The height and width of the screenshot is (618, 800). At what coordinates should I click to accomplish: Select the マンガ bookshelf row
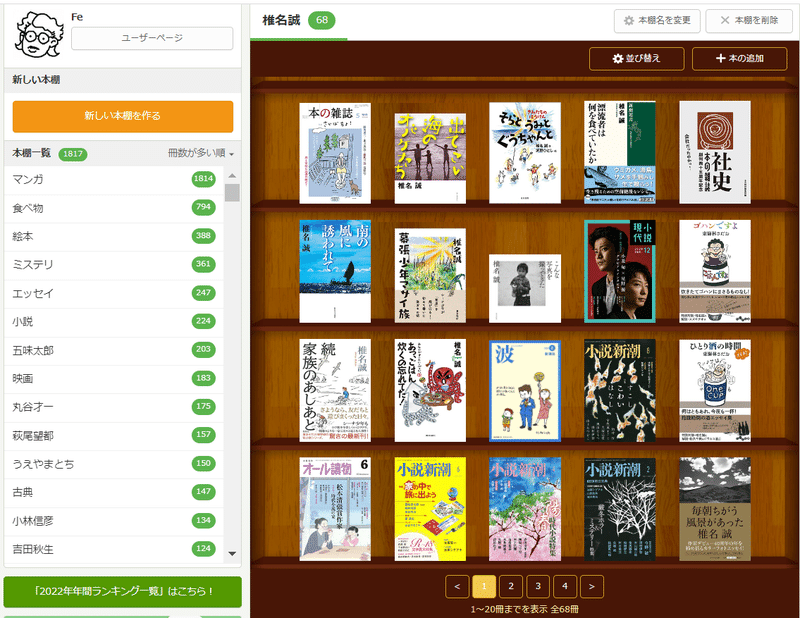tap(114, 179)
